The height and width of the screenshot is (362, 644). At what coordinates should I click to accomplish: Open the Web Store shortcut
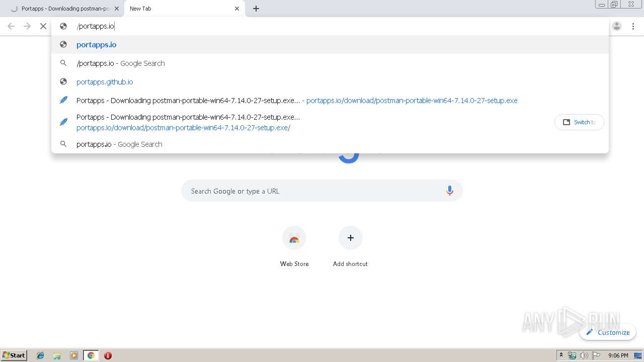pyautogui.click(x=294, y=247)
